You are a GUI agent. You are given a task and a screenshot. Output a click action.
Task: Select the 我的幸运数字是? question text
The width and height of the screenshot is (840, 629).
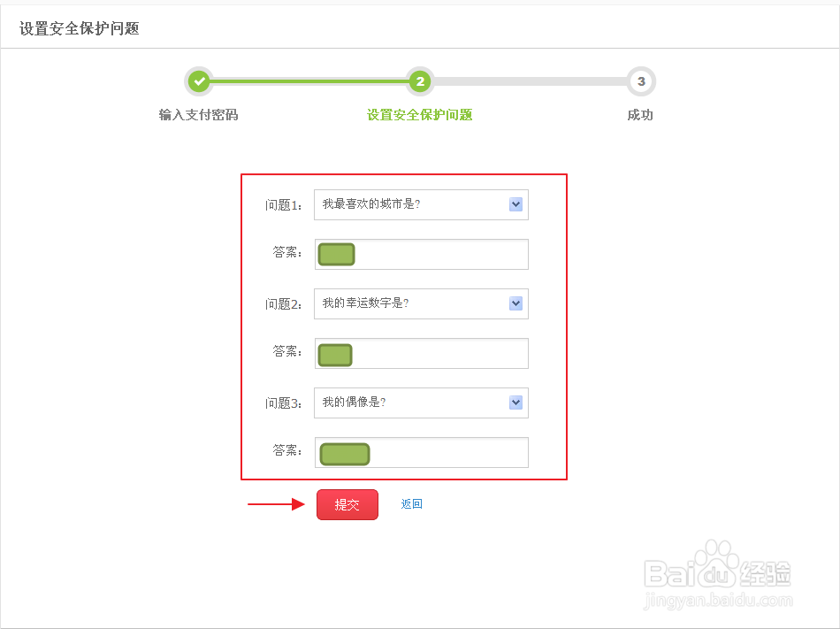365,303
